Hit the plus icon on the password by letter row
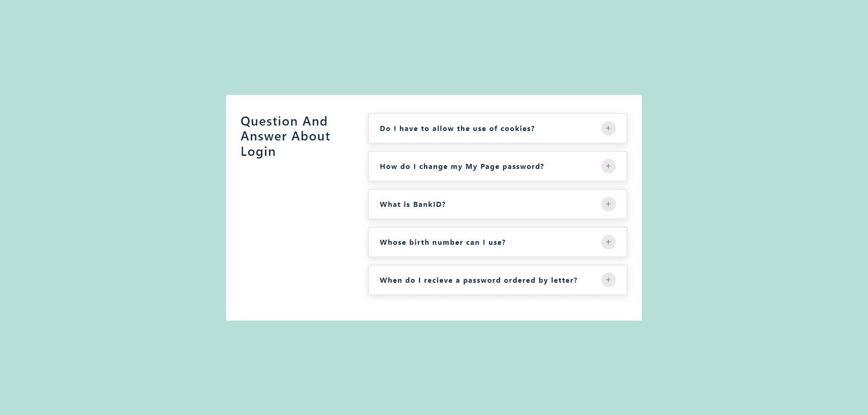This screenshot has height=415, width=868. tap(608, 280)
